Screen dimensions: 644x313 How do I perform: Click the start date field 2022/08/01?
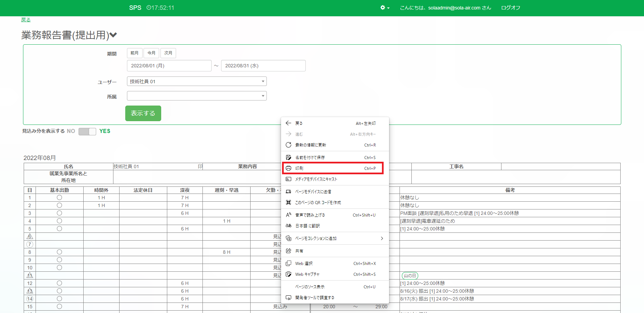click(x=169, y=66)
